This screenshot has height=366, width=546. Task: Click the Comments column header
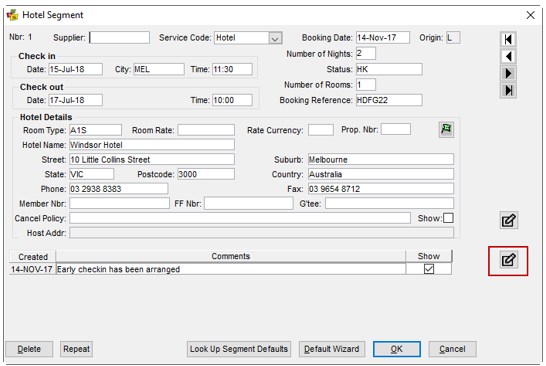231,256
